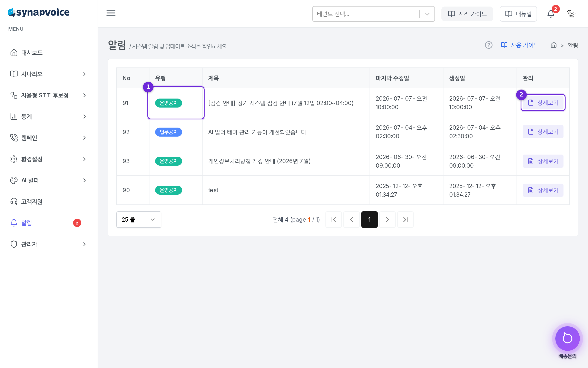The width and height of the screenshot is (588, 368).
Task: Open the 테넌트 선택 dropdown
Action: [x=373, y=14]
